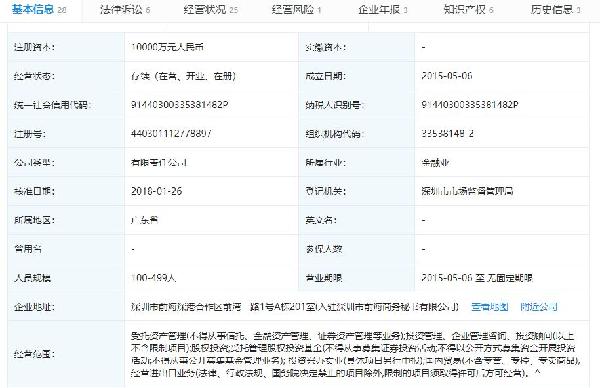Viewport: 600px width, 388px height.
Task: Open the 经营状况 tab
Action: 210,10
